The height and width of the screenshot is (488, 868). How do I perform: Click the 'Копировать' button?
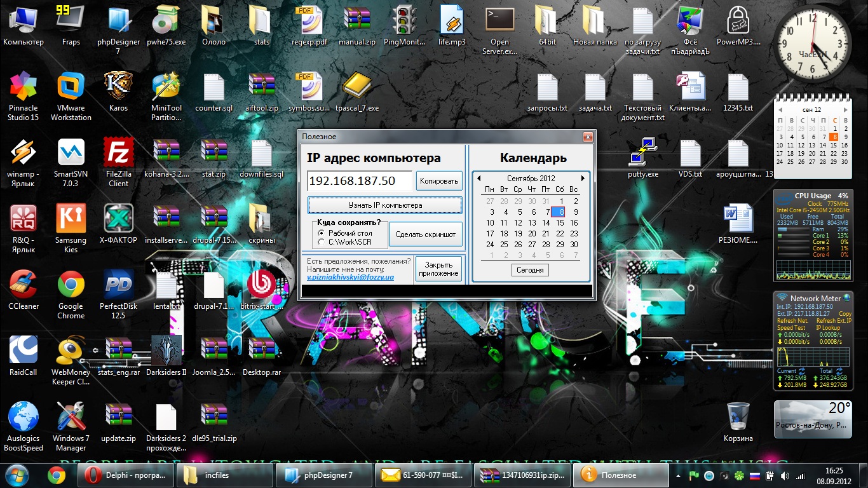pos(439,181)
